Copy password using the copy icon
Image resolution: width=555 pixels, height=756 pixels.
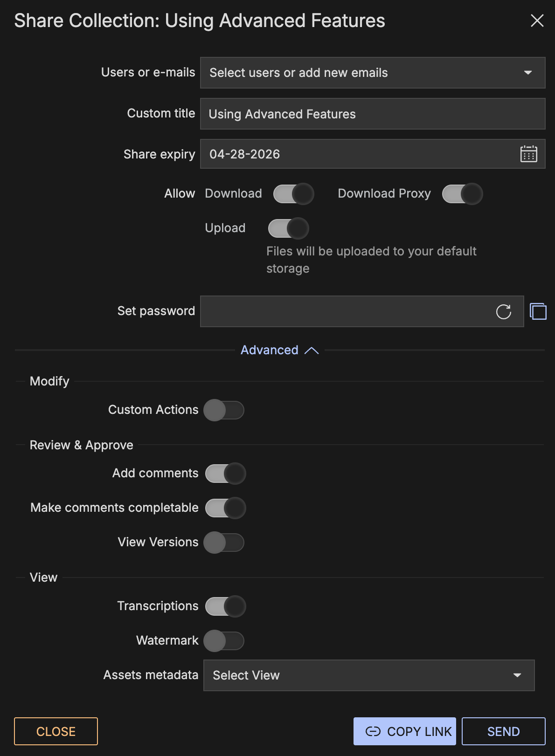(x=538, y=311)
